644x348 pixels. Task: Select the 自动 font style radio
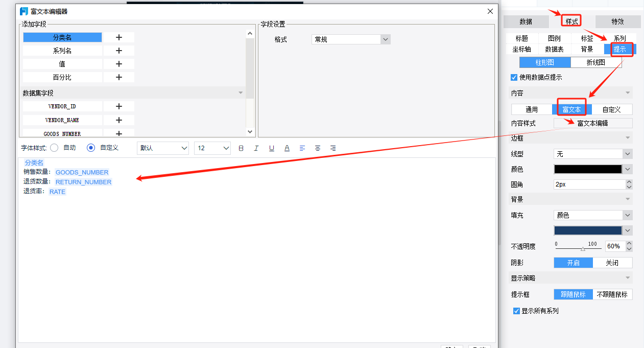pos(54,148)
